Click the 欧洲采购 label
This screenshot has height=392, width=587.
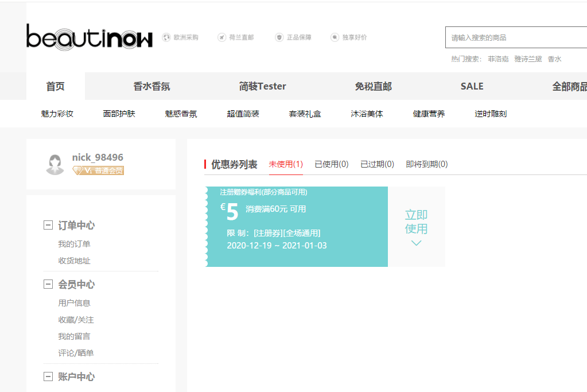coord(186,37)
